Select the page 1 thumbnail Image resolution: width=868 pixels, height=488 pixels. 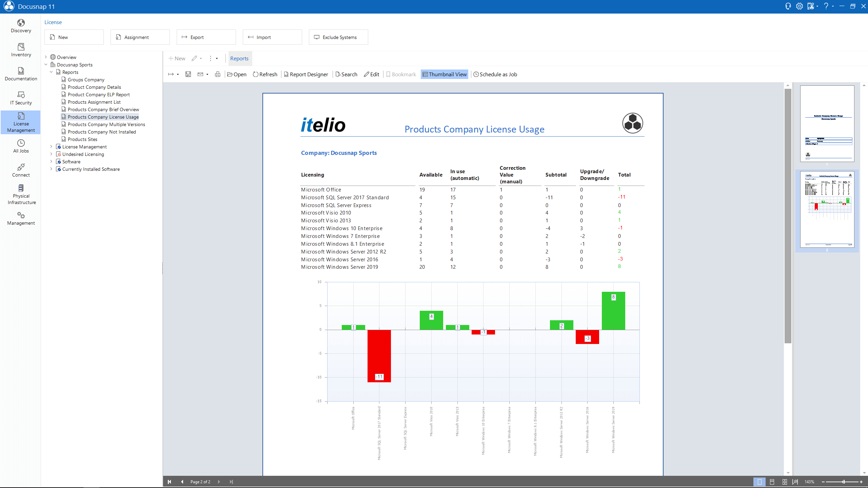[827, 124]
